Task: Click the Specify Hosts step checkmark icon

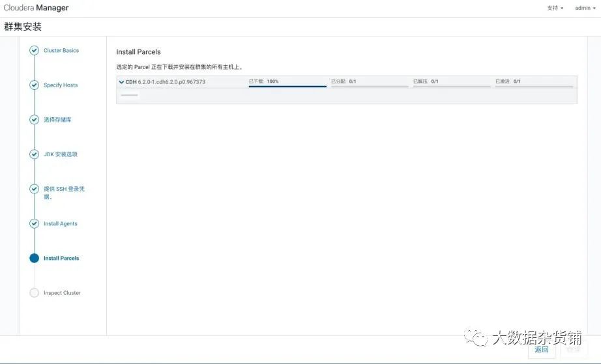Action: coord(34,85)
